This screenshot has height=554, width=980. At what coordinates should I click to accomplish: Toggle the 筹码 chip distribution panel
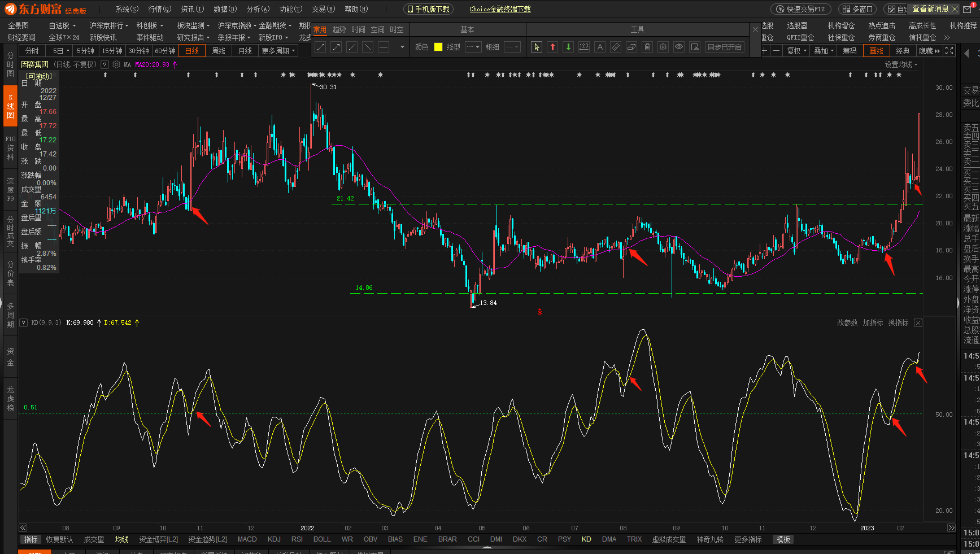coord(850,51)
